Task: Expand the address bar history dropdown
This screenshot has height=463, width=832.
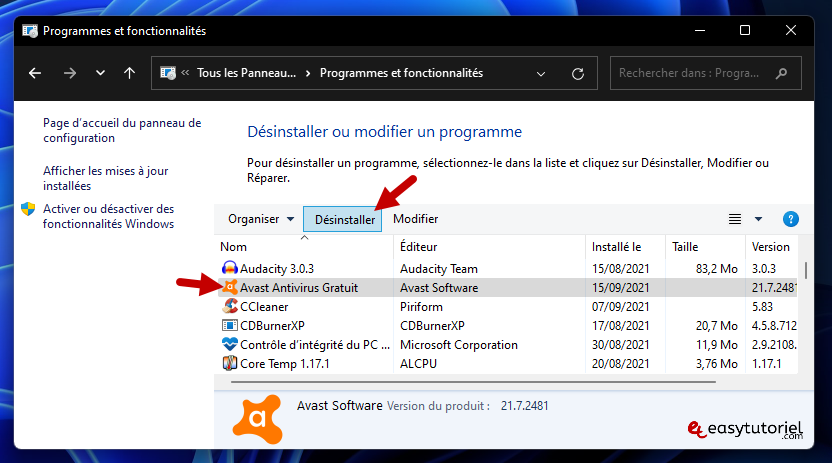Action: 541,74
